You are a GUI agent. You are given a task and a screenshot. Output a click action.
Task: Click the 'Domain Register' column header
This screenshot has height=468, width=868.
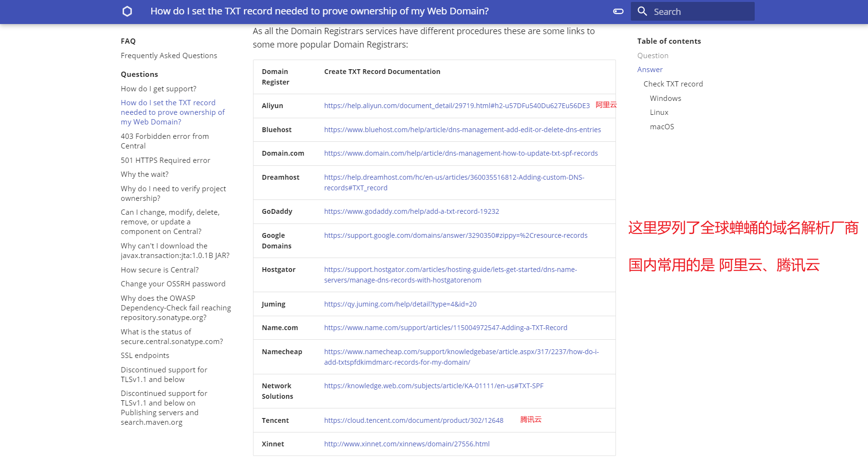click(276, 77)
